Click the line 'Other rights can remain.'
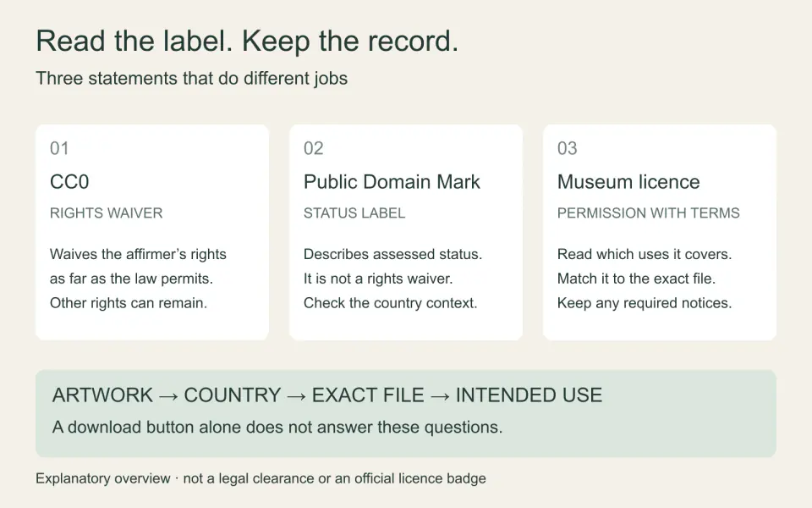812x508 pixels. 129,303
